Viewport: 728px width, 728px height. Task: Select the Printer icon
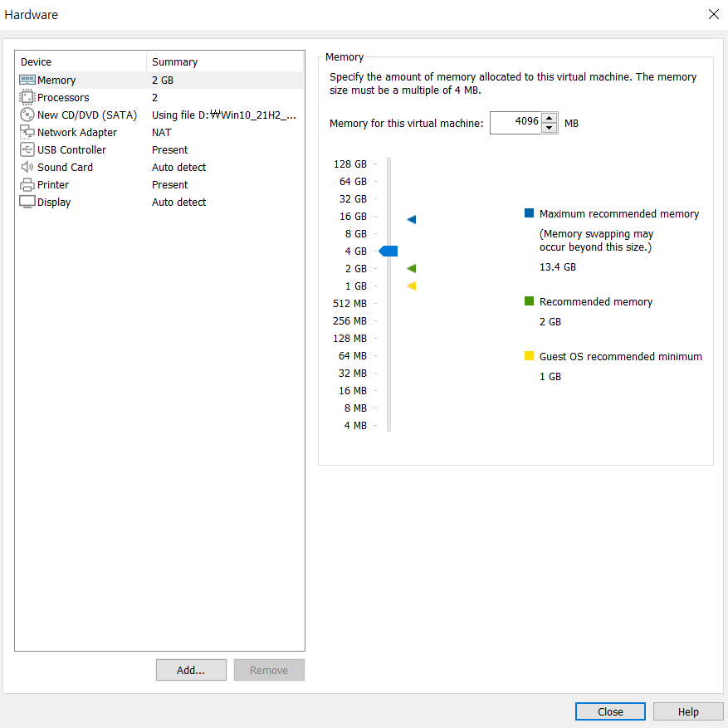(x=27, y=185)
